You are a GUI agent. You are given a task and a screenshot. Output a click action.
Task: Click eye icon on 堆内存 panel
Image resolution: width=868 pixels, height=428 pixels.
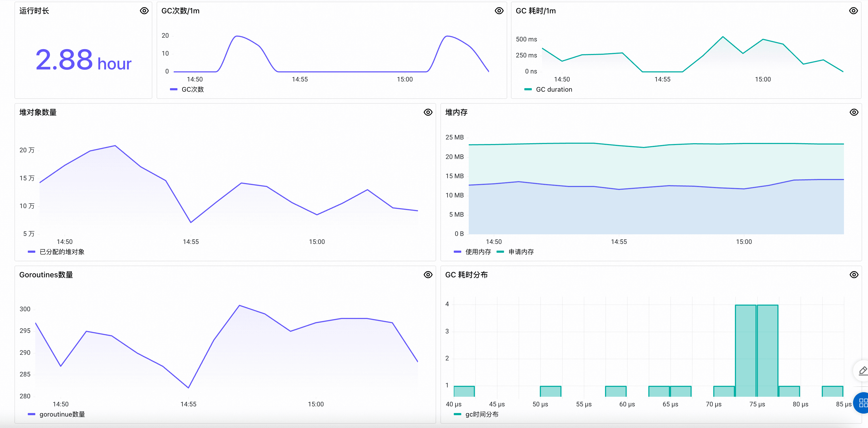(854, 112)
